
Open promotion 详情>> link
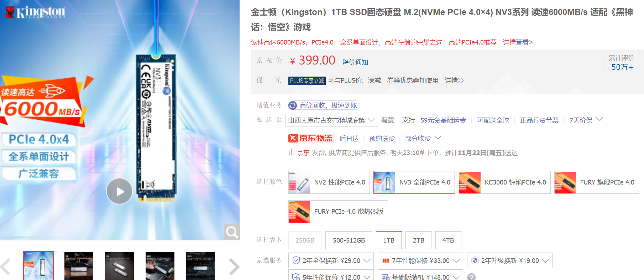(454, 81)
